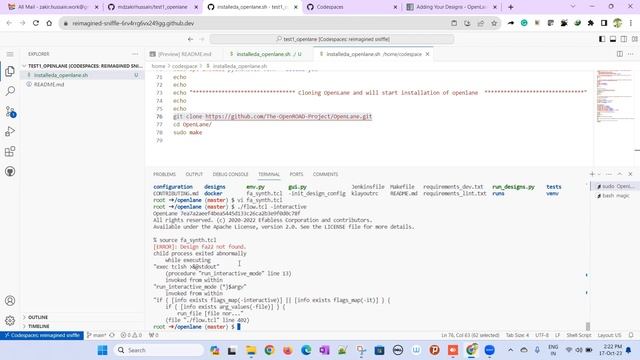Image resolution: width=640 pixels, height=360 pixels.
Task: Change the UTF-8 file encoding
Action: click(542, 335)
